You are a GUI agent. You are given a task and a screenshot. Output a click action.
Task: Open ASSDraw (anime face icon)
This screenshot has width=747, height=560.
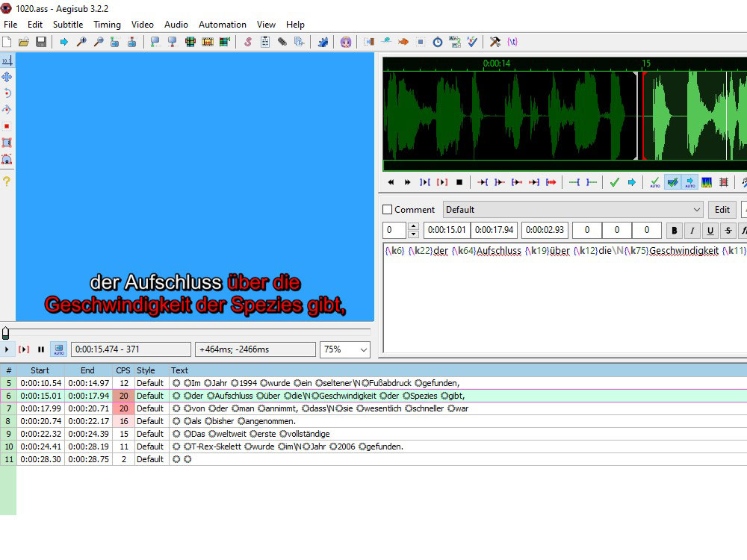[346, 42]
